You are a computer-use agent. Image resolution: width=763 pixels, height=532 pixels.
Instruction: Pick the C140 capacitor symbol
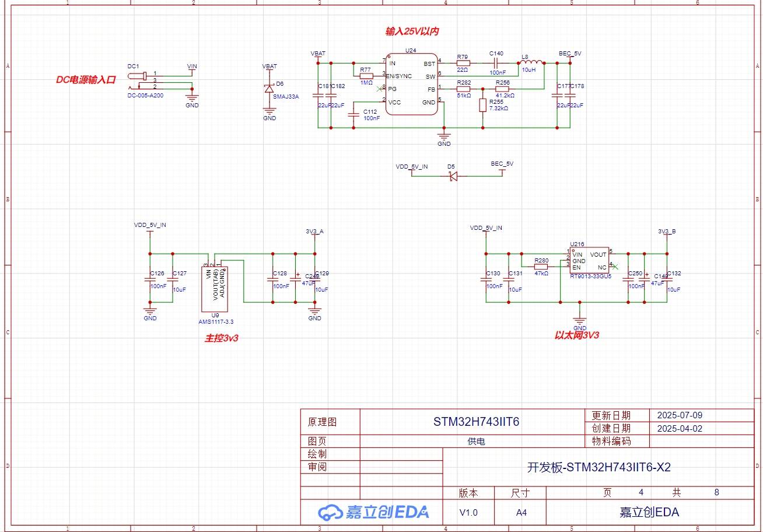point(496,62)
